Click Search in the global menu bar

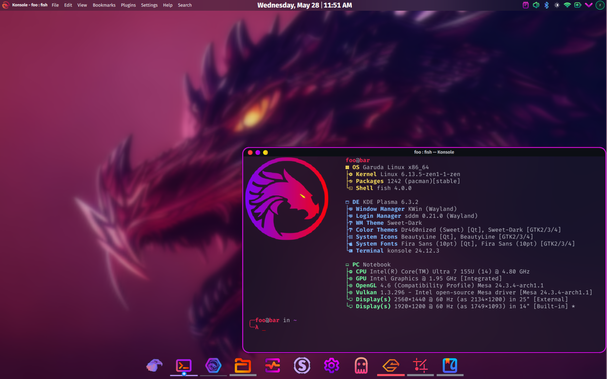click(185, 5)
